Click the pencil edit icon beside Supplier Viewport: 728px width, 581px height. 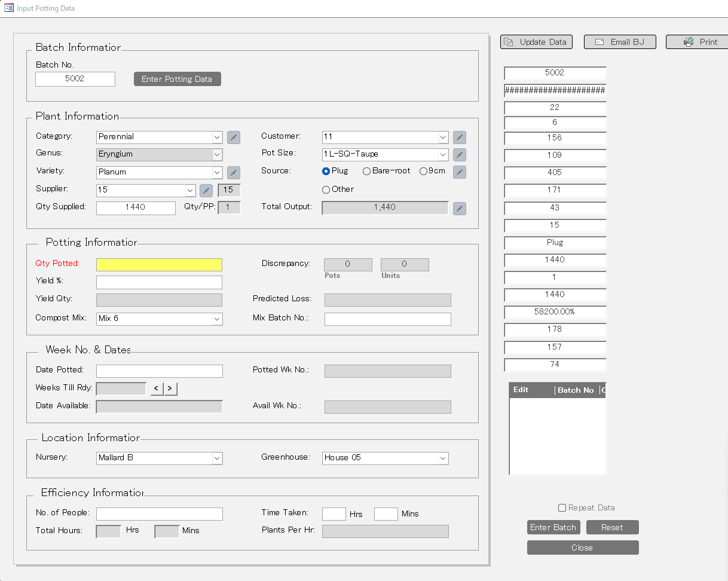tap(206, 191)
